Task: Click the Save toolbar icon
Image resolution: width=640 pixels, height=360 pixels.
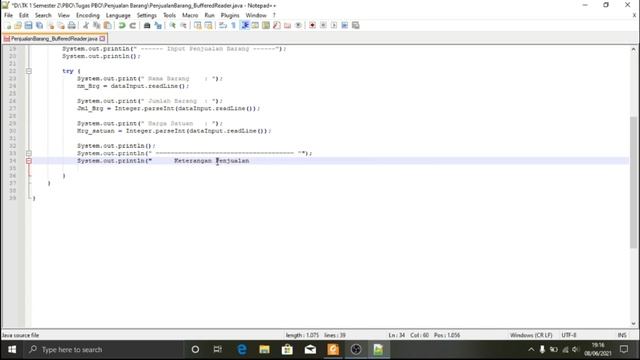Action: pos(29,25)
